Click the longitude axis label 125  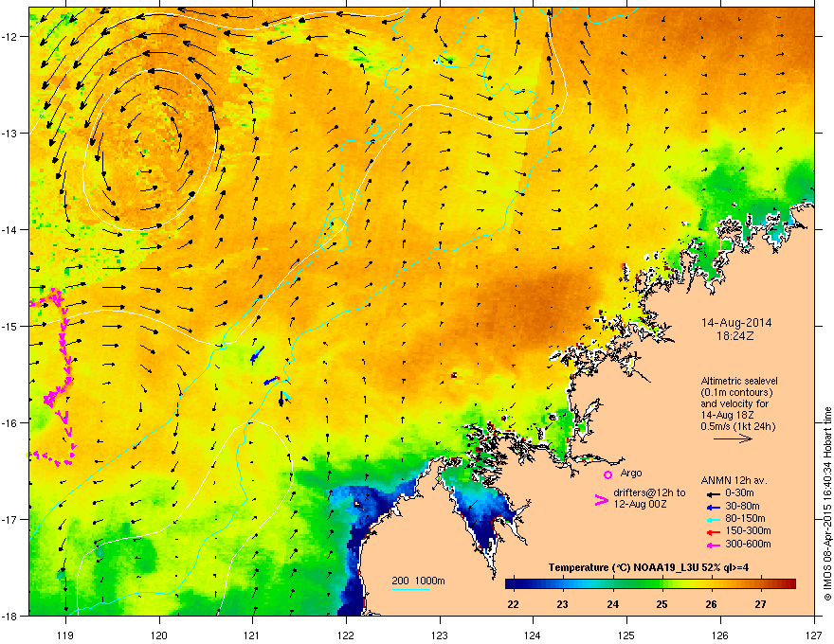point(626,635)
